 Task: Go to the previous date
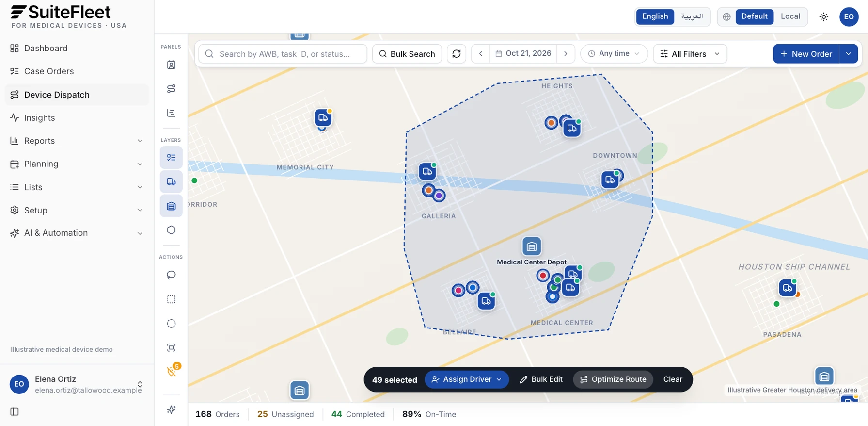pos(481,54)
